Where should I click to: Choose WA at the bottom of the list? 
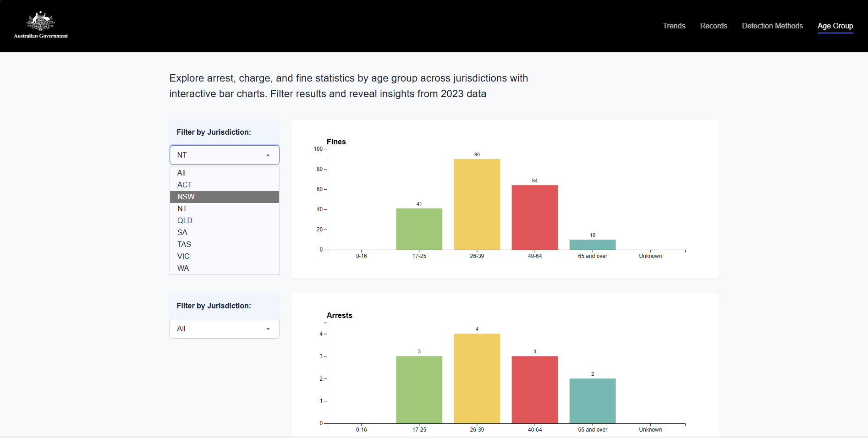click(x=183, y=268)
